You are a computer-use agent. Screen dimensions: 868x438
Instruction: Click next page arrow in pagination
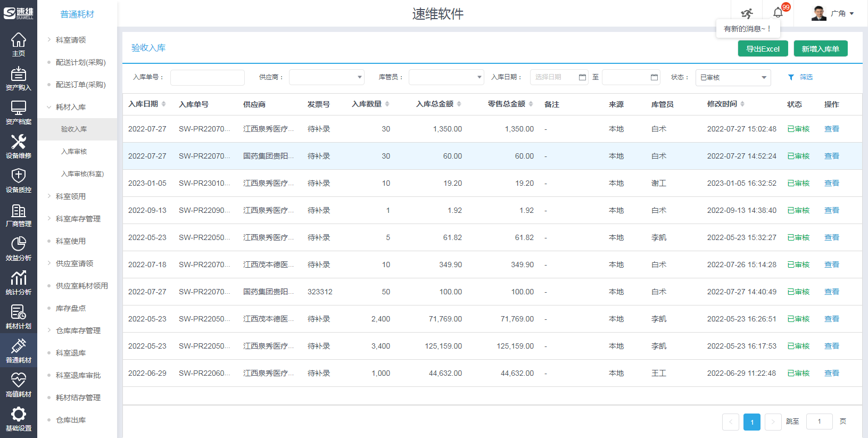click(773, 422)
